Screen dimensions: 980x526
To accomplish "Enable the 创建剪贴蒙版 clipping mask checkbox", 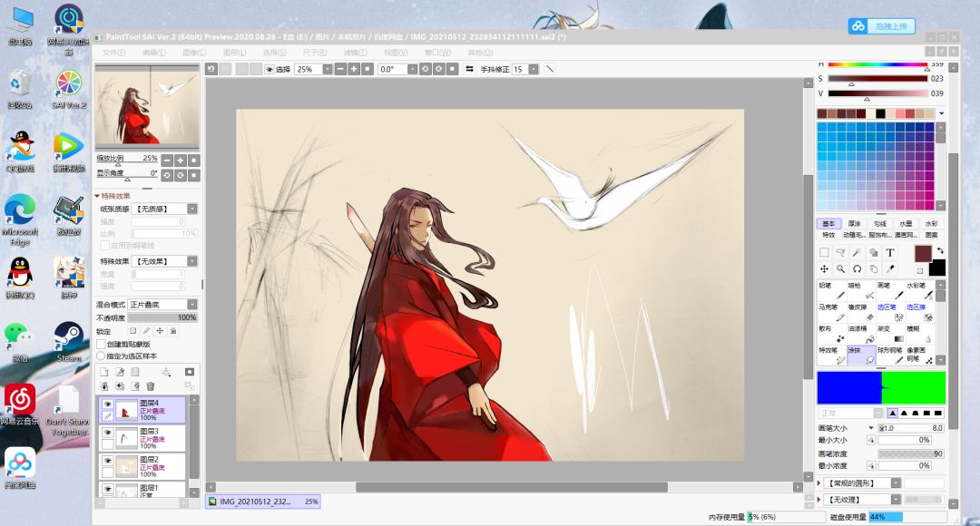I will tap(102, 345).
